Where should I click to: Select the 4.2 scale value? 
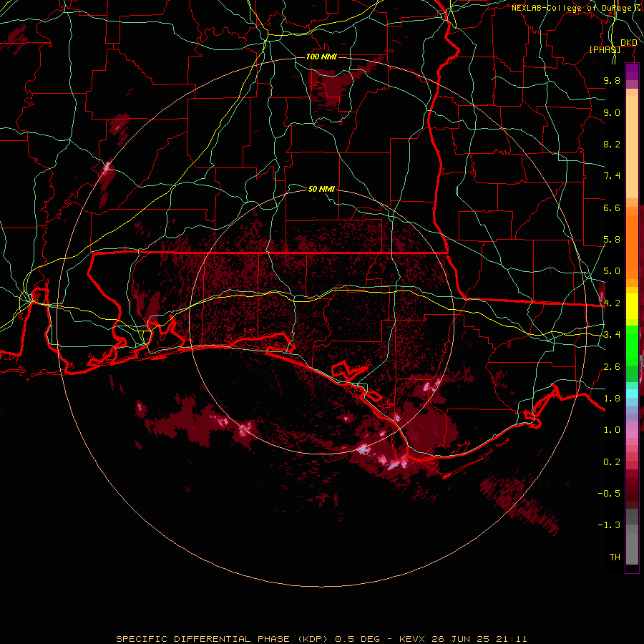pos(612,303)
